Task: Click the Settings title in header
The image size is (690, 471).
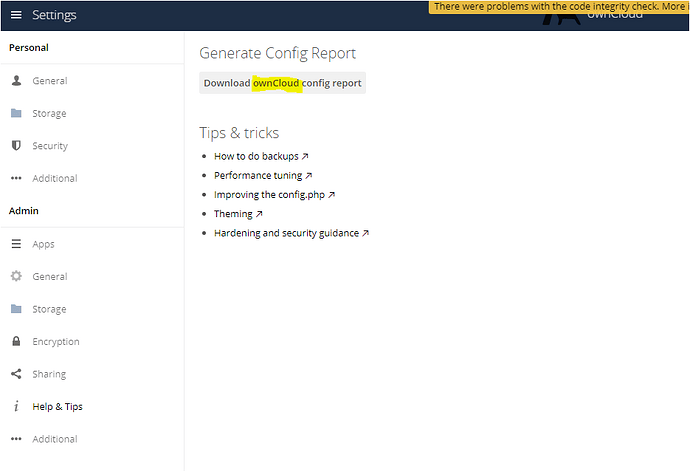Action: click(x=54, y=15)
